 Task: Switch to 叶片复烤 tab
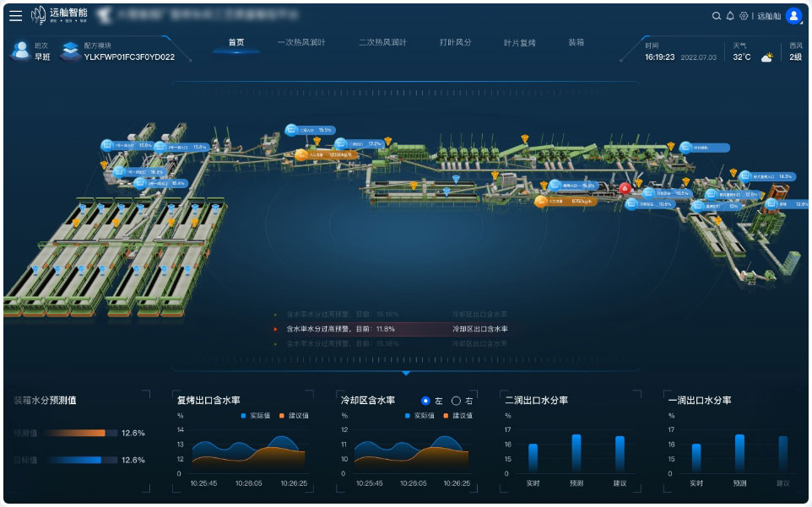point(519,42)
